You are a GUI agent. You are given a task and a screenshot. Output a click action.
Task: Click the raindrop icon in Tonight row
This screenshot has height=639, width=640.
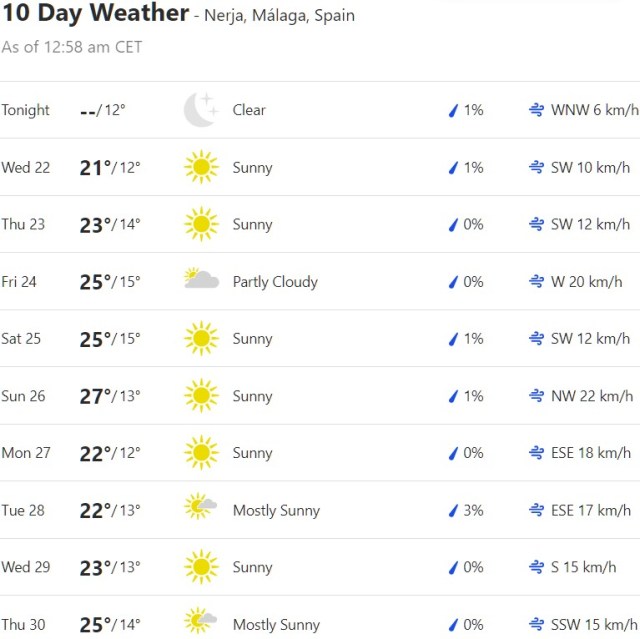(x=453, y=110)
